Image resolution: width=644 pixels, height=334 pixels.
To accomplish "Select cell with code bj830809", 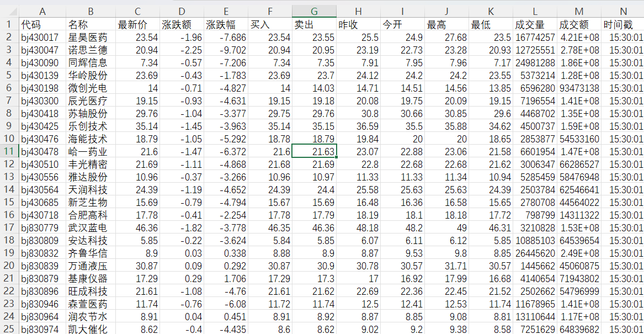I will pyautogui.click(x=42, y=240).
